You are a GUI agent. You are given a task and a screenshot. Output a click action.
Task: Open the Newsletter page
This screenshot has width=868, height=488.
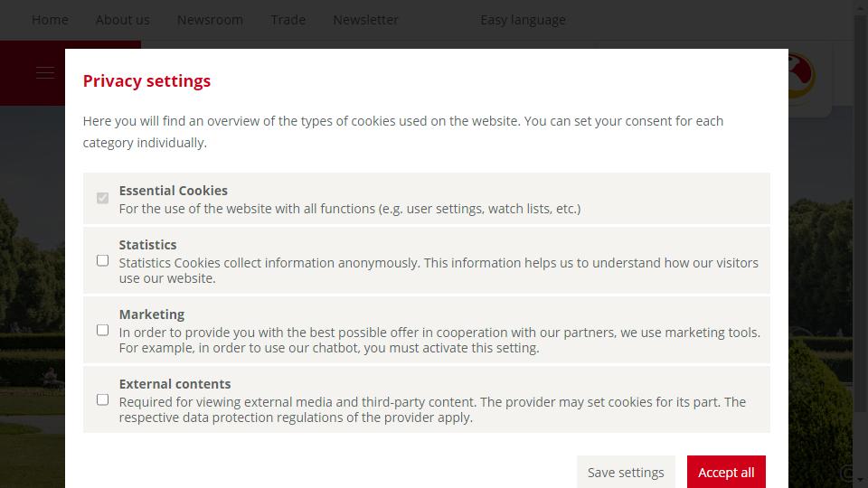365,20
